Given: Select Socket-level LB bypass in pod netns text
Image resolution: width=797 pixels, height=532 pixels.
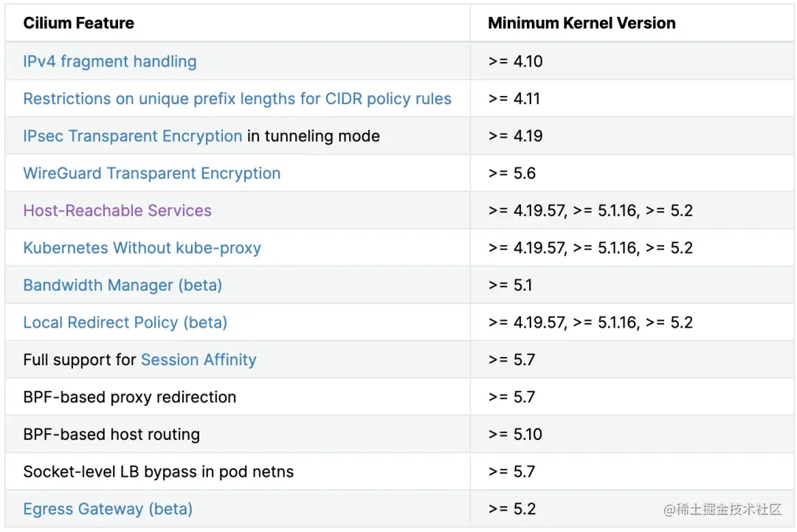Looking at the screenshot, I should click(159, 471).
